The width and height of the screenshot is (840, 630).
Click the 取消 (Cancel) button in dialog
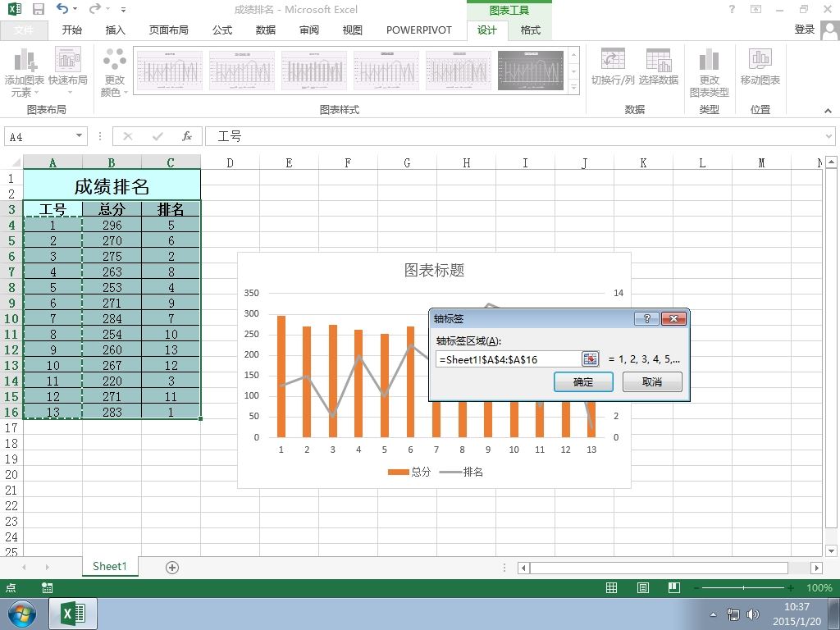(x=652, y=382)
